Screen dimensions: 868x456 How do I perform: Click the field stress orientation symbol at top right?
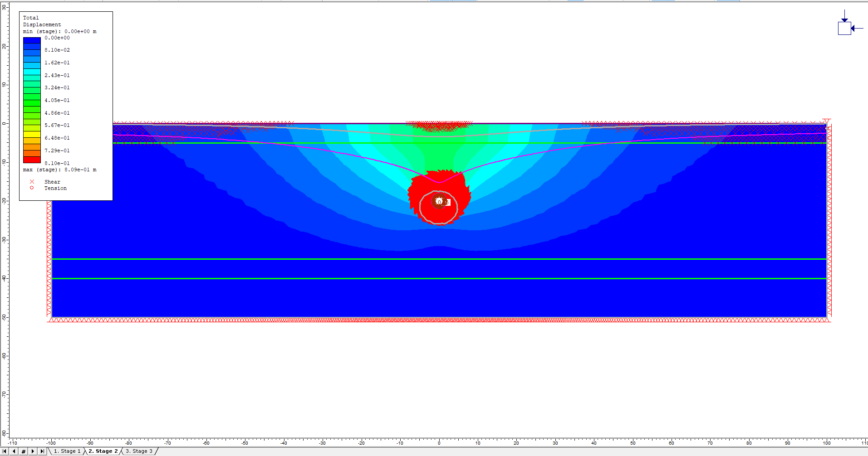[x=844, y=28]
